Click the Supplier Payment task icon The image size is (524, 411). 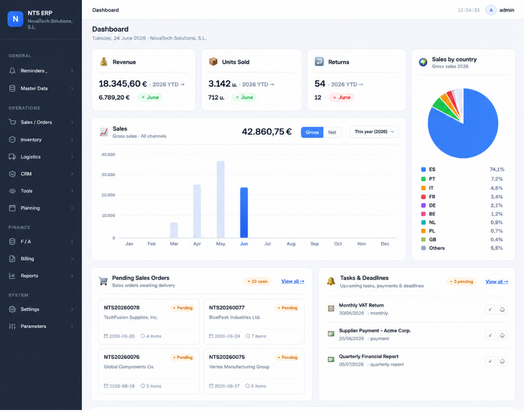point(331,333)
